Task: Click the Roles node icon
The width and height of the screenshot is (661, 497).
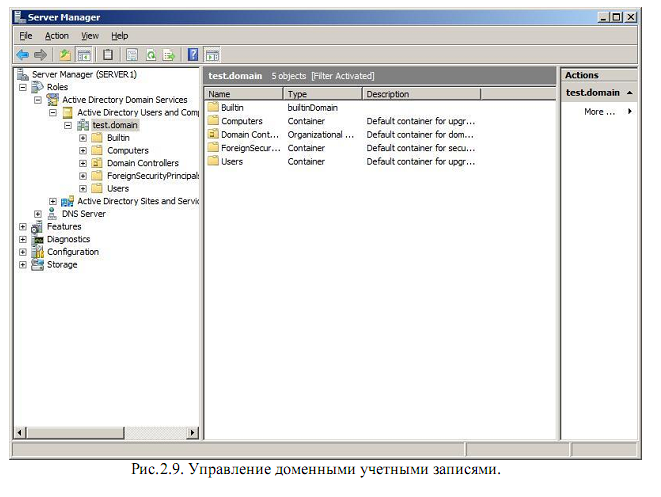Action: coord(38,87)
